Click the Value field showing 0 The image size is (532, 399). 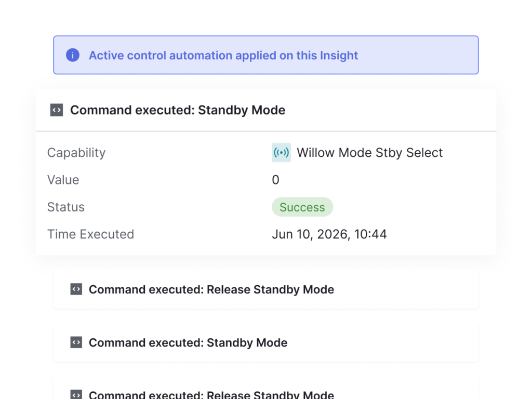click(275, 180)
